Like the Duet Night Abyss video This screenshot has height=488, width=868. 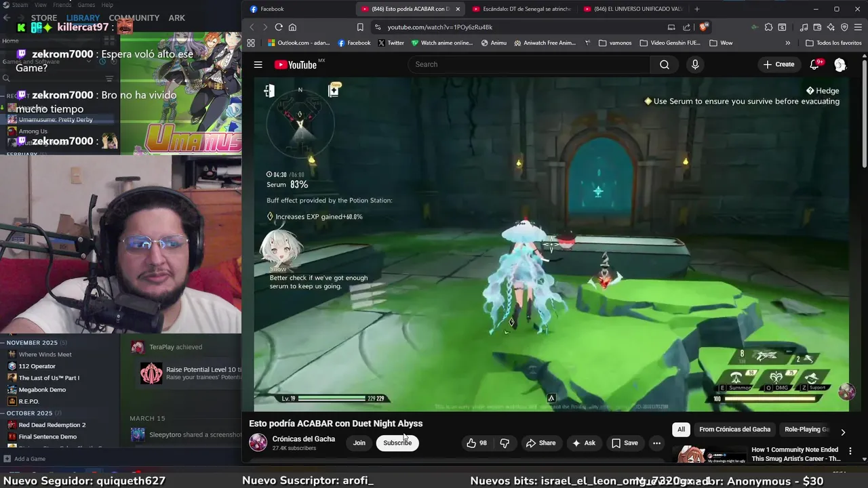click(477, 443)
